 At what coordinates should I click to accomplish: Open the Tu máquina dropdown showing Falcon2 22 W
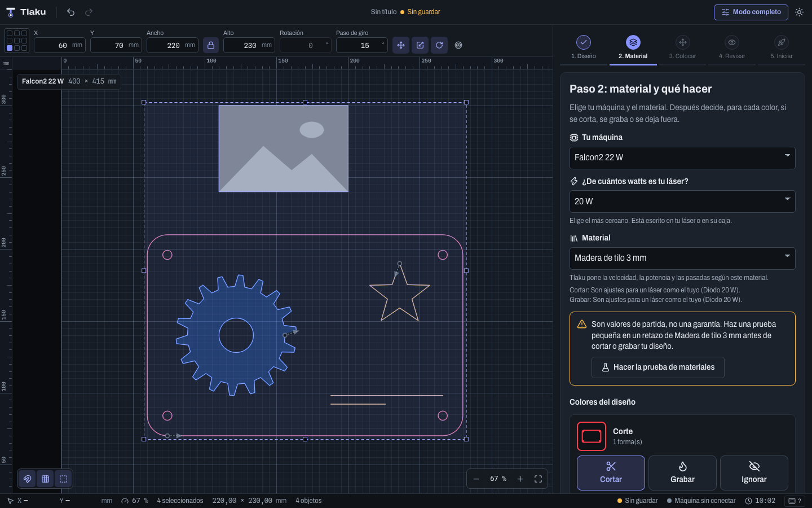[x=682, y=157]
